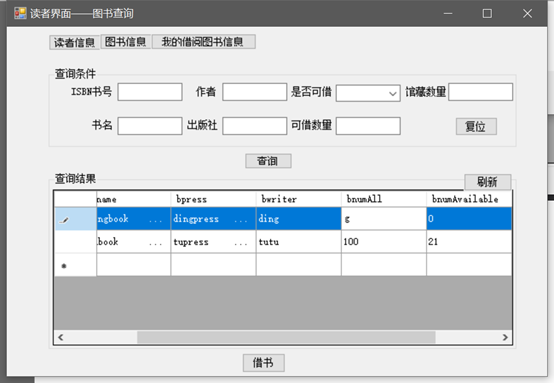Focus the 出版社 input field
The width and height of the screenshot is (554, 383).
click(254, 126)
